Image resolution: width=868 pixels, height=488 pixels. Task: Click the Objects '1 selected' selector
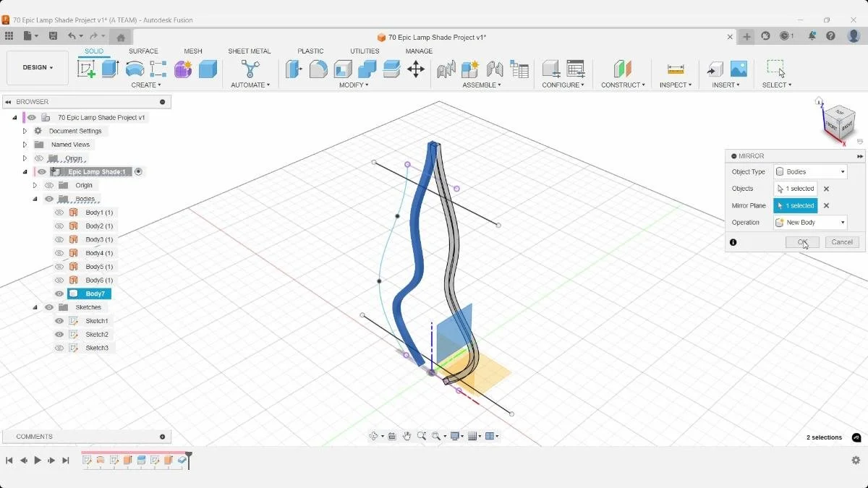[796, 189]
